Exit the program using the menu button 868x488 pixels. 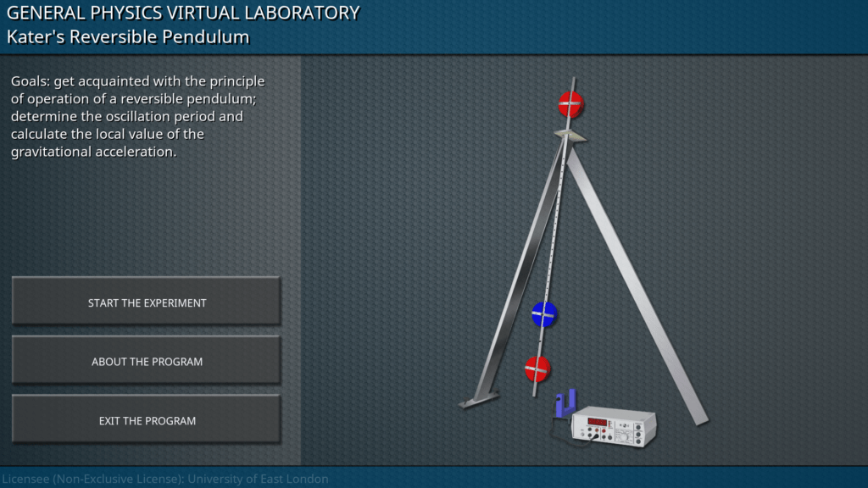[x=146, y=420]
